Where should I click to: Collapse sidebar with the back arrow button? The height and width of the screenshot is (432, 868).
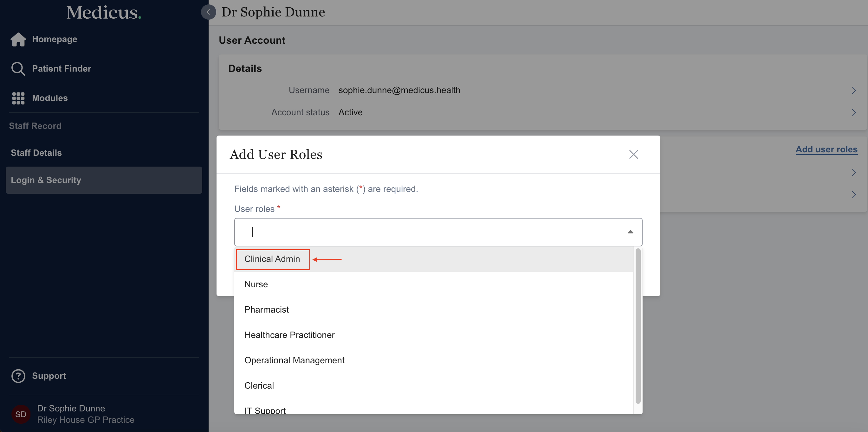point(208,12)
